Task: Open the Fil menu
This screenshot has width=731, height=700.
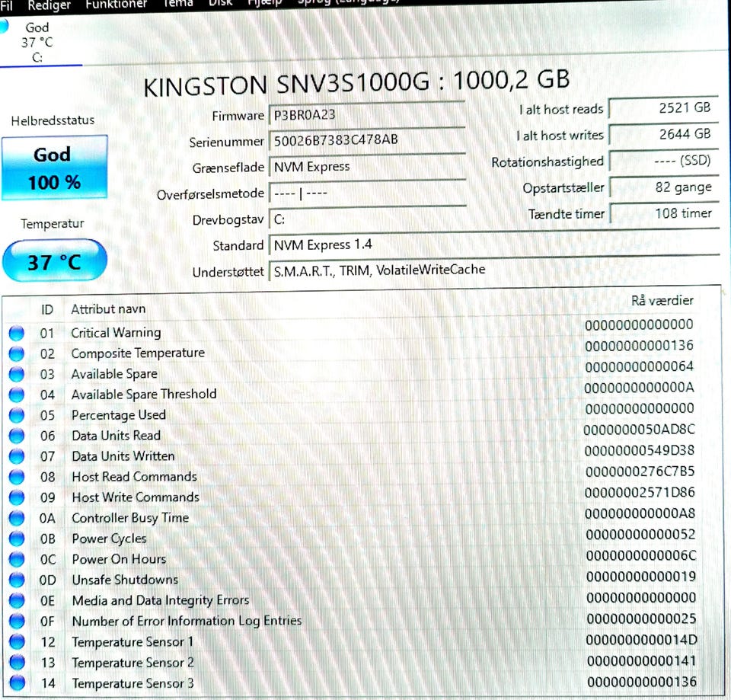Action: 7,5
